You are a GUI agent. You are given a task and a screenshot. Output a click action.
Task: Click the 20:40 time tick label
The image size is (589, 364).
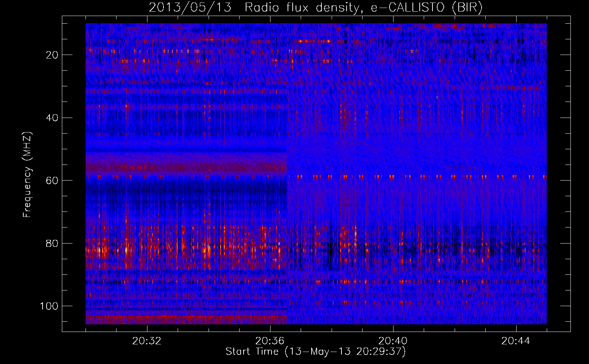(393, 341)
